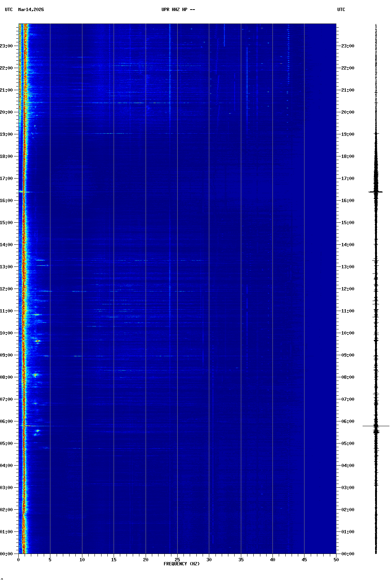
Task: Select the 23:00 marker on the right time axis
Action: click(348, 46)
